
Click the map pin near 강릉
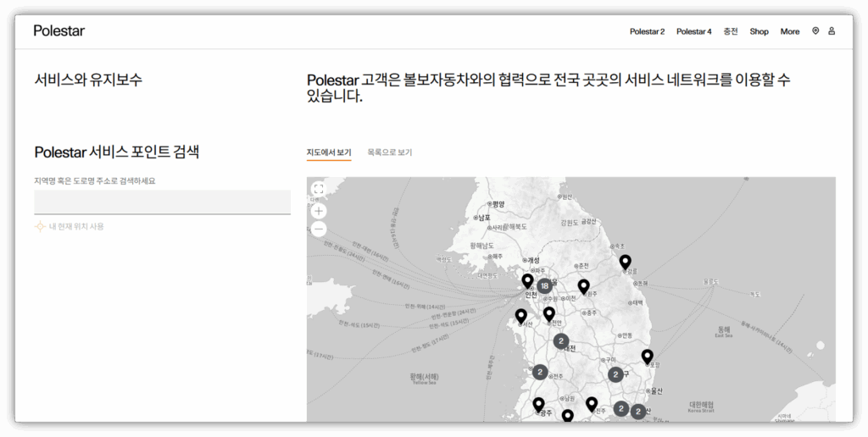pos(625,262)
